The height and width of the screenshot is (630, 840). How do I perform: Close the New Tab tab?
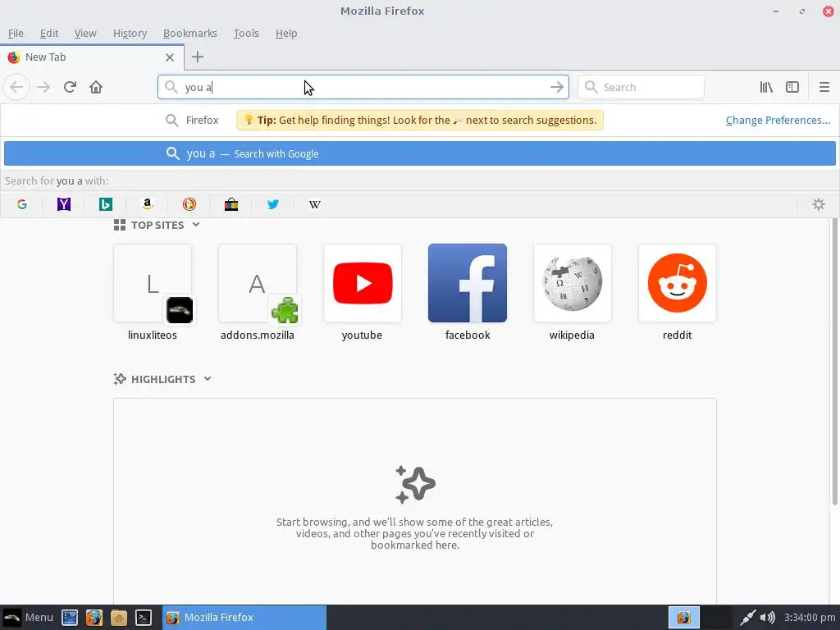click(169, 57)
